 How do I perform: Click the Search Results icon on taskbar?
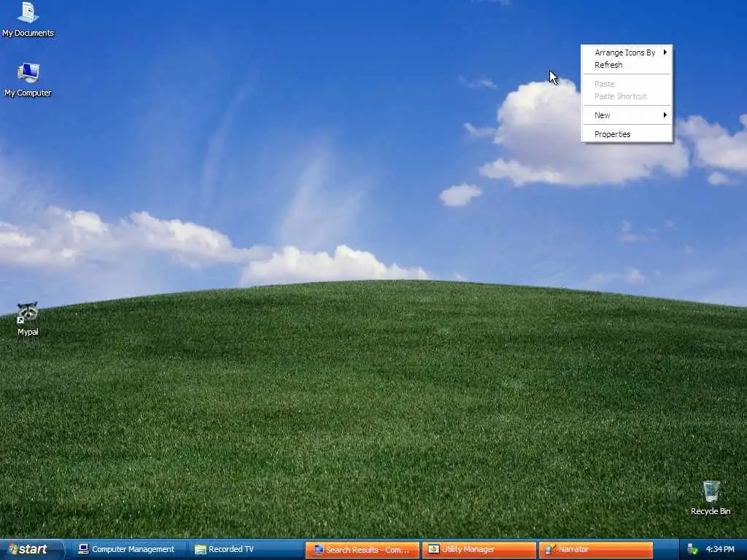[319, 550]
